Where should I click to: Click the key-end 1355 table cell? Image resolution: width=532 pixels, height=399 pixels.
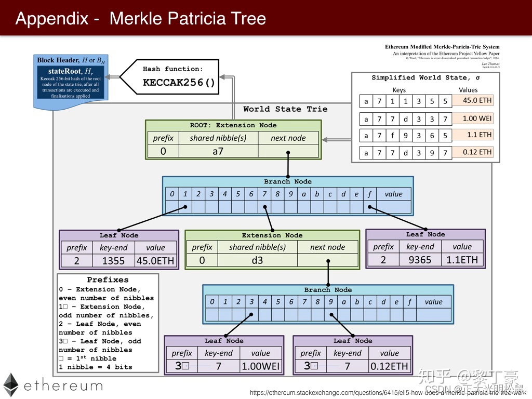(113, 260)
